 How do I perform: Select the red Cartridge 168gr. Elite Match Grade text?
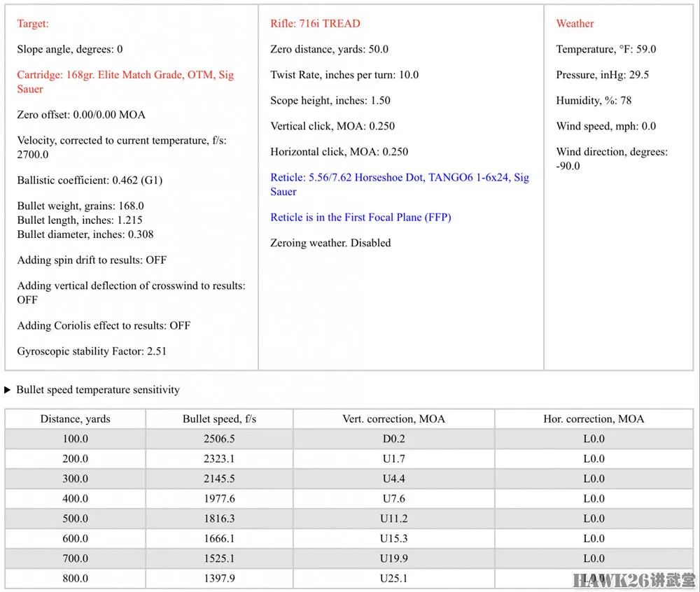pyautogui.click(x=125, y=82)
